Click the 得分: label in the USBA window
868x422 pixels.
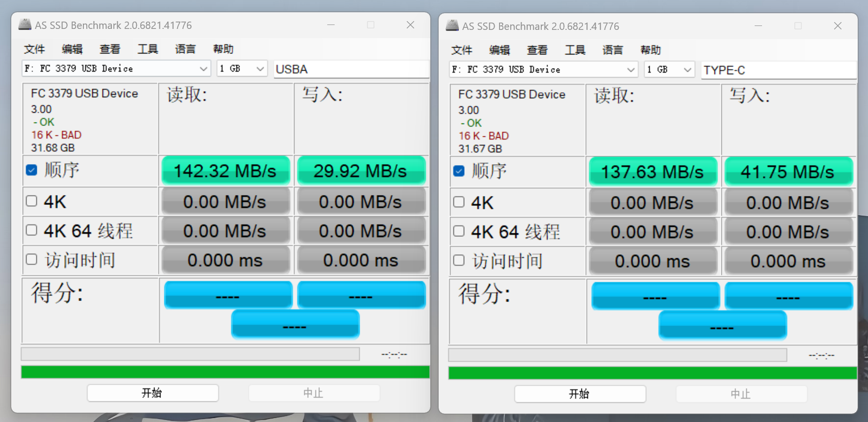click(57, 293)
